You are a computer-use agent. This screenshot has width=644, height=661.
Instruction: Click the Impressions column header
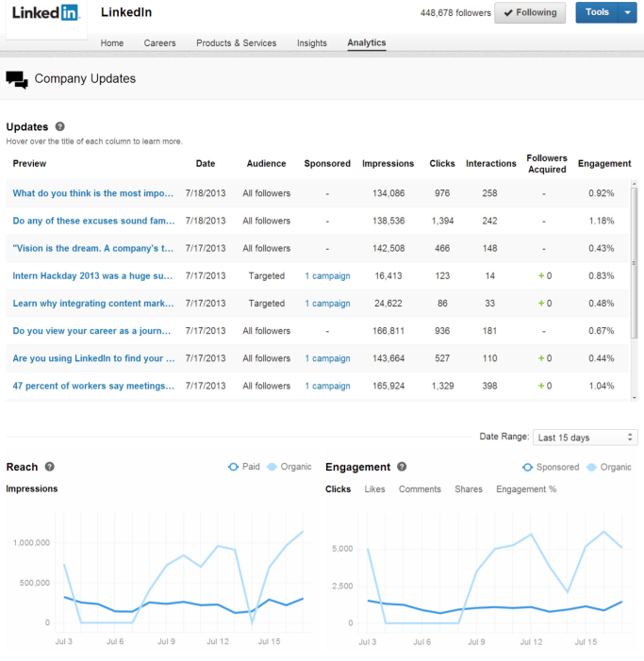coord(388,163)
